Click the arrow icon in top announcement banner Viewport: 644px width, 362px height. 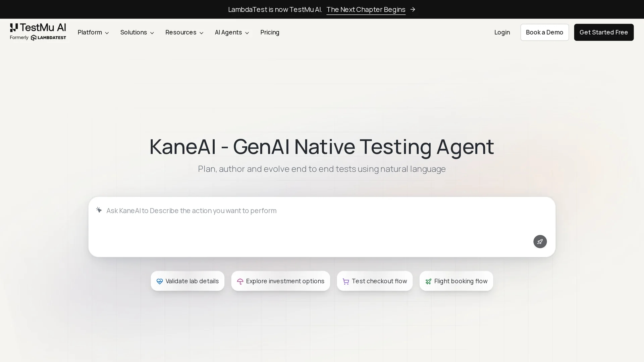pyautogui.click(x=413, y=9)
